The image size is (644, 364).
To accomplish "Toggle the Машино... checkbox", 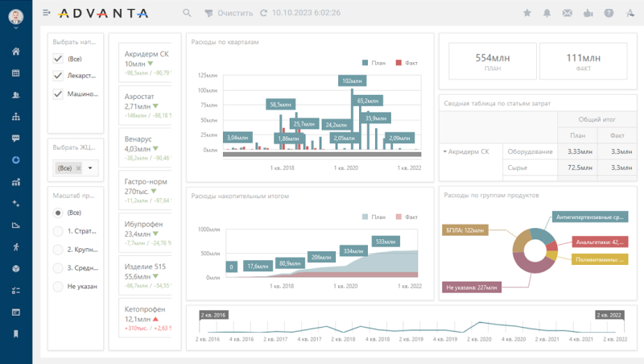I will coord(58,94).
